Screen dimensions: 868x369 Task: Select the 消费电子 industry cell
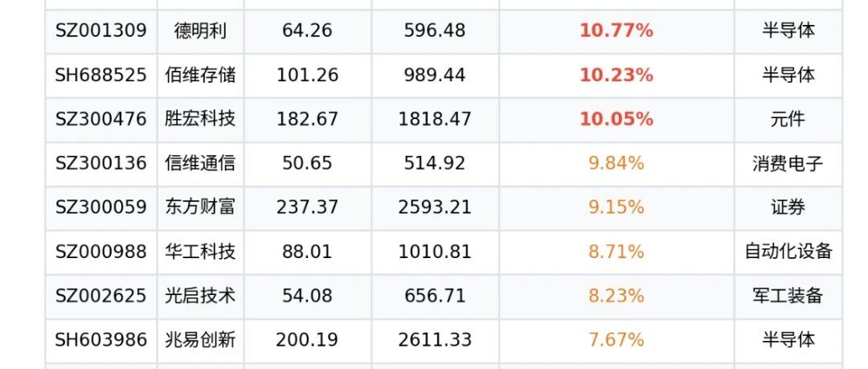[x=788, y=163]
